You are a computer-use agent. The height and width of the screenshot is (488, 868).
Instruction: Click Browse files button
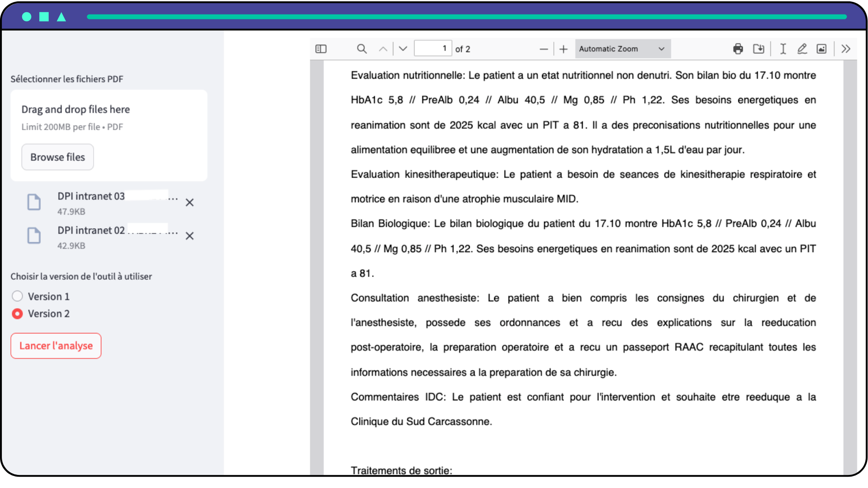pyautogui.click(x=57, y=157)
